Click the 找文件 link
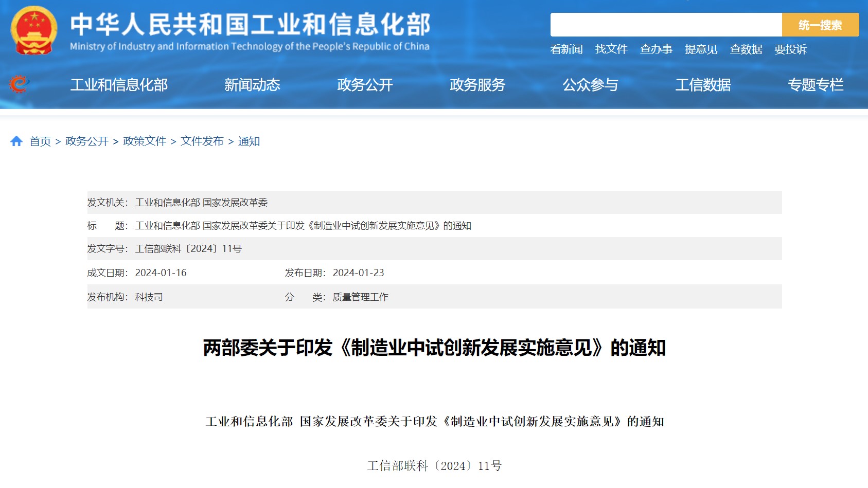The width and height of the screenshot is (868, 488). click(612, 49)
